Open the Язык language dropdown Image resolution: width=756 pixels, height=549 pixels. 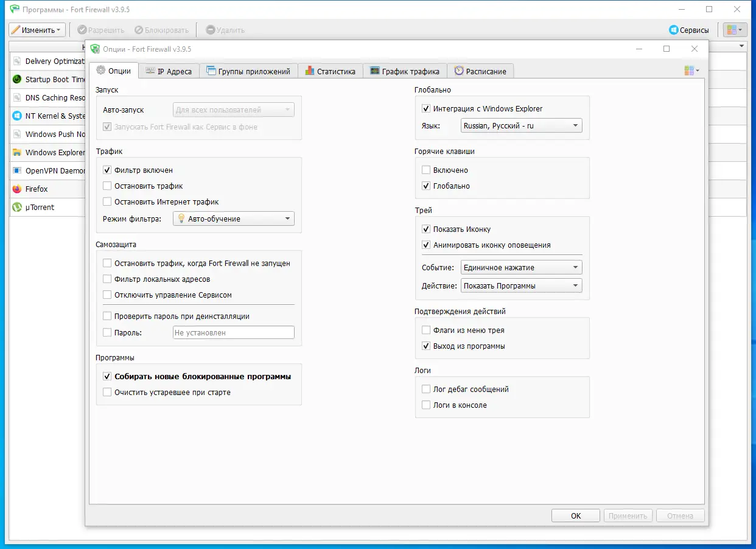coord(521,126)
